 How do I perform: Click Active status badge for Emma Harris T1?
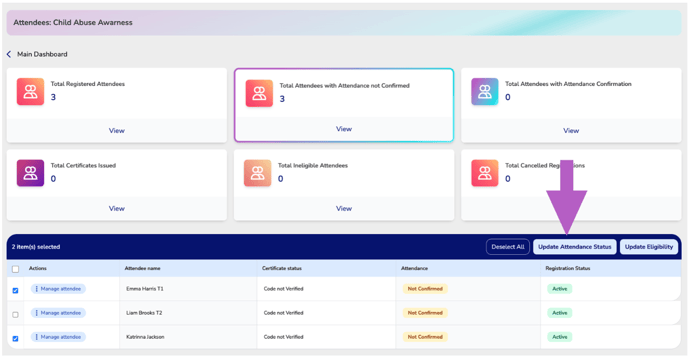click(x=559, y=289)
